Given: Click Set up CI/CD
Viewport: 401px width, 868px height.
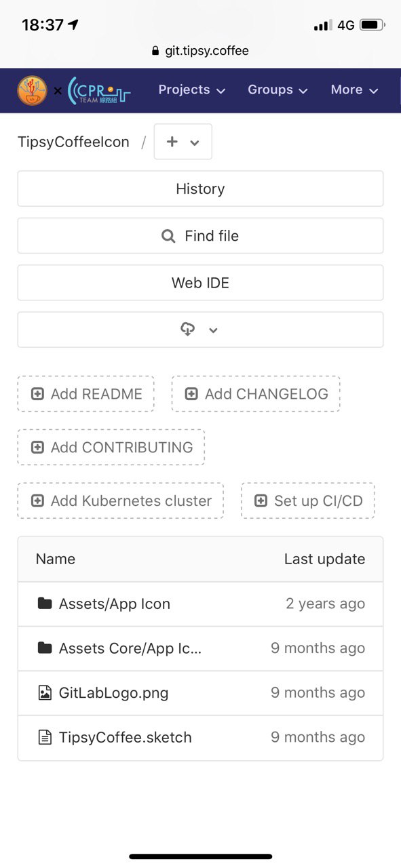Looking at the screenshot, I should 308,501.
